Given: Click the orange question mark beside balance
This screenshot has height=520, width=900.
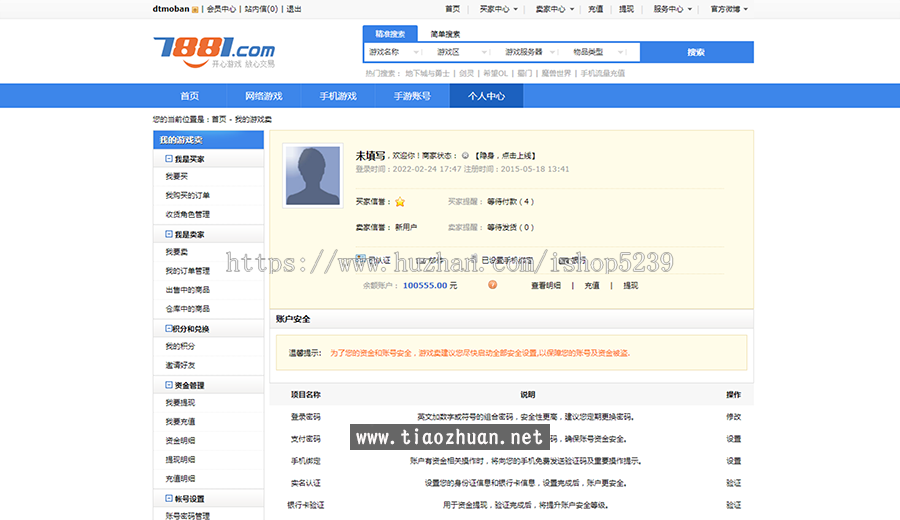Looking at the screenshot, I should [x=492, y=285].
